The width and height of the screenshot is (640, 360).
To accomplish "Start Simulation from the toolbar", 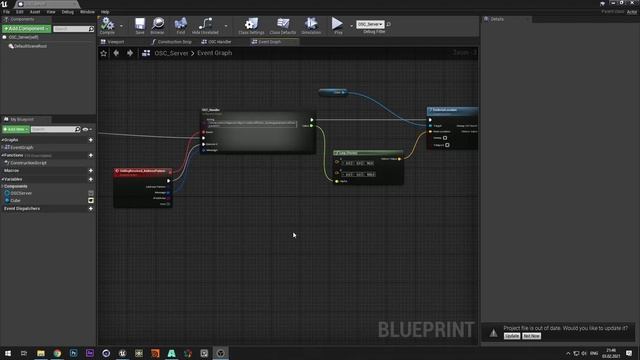I will coord(311,25).
